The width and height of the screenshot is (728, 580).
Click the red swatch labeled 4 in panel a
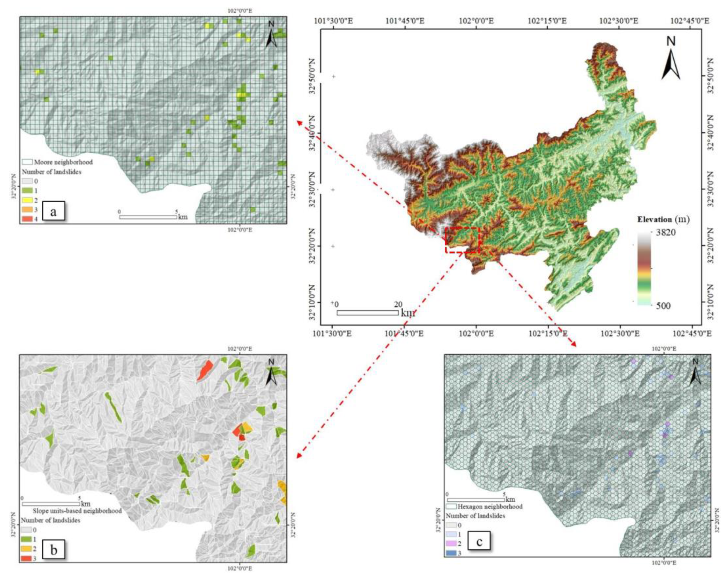point(27,219)
